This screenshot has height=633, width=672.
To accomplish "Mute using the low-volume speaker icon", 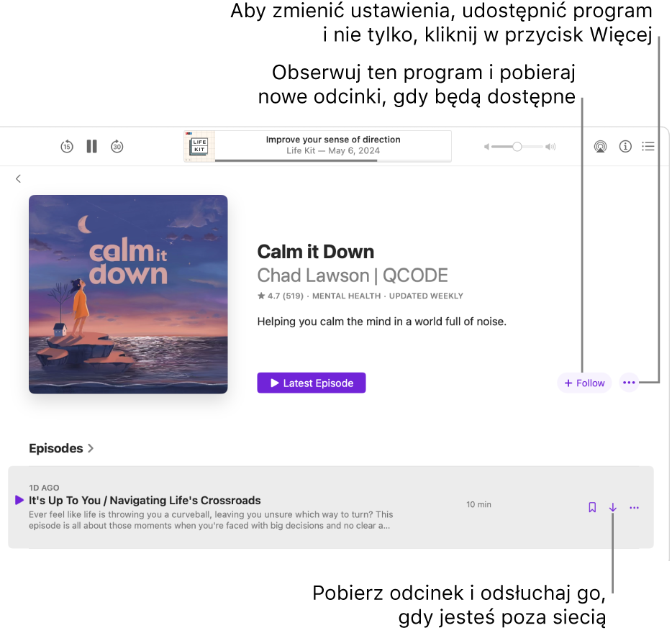I will tap(486, 147).
